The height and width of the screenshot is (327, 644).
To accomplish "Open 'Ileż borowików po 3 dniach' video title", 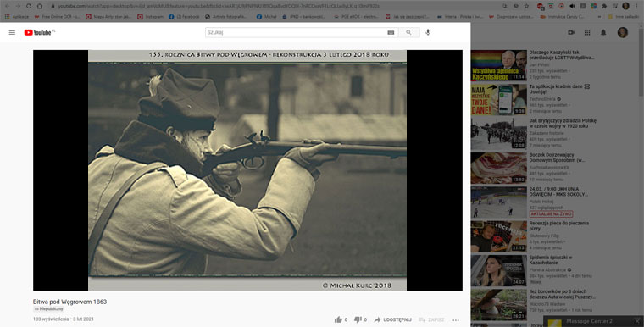I will coord(563,294).
